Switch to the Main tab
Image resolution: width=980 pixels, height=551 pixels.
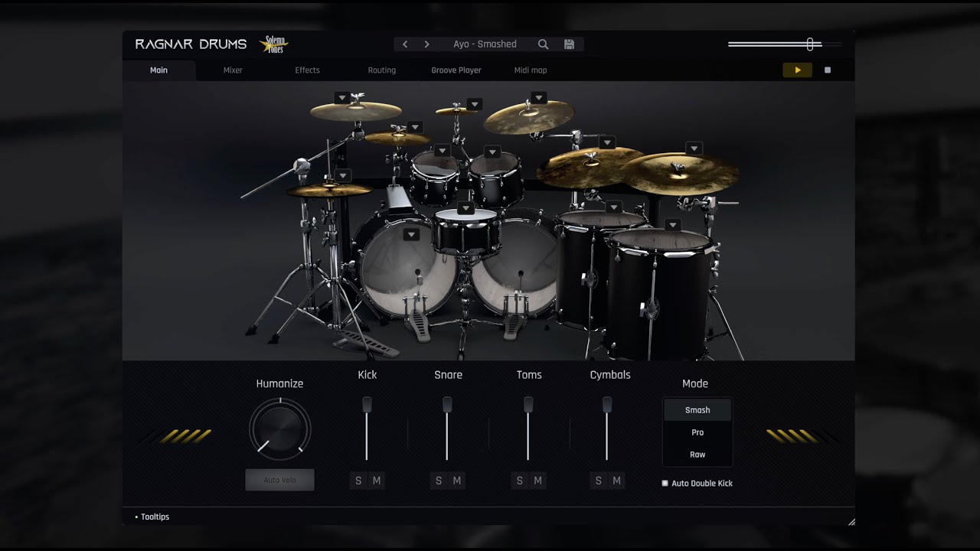coord(158,70)
